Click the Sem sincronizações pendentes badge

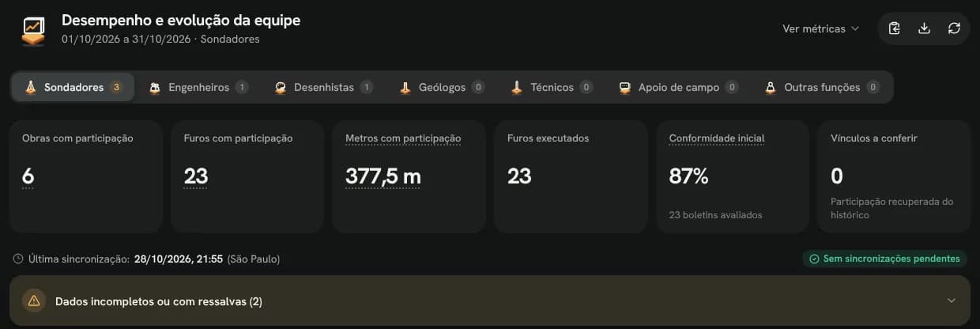click(x=885, y=259)
